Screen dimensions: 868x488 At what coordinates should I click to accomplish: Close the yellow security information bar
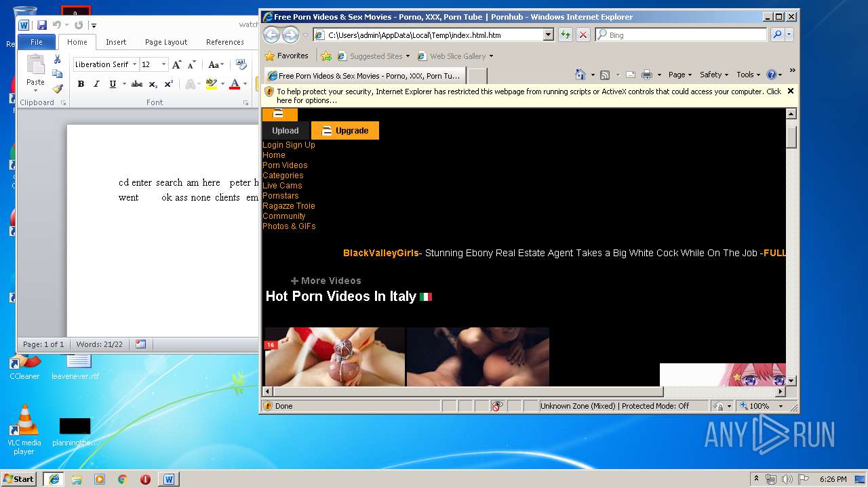(790, 91)
